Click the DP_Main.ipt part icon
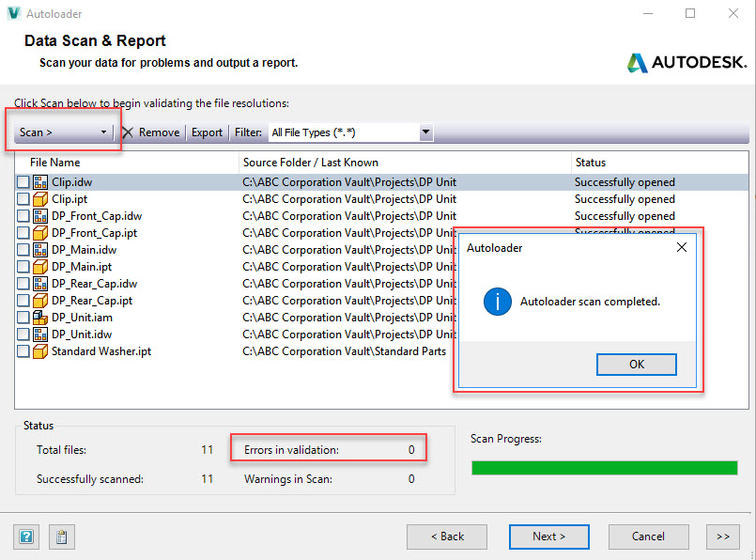 tap(40, 267)
